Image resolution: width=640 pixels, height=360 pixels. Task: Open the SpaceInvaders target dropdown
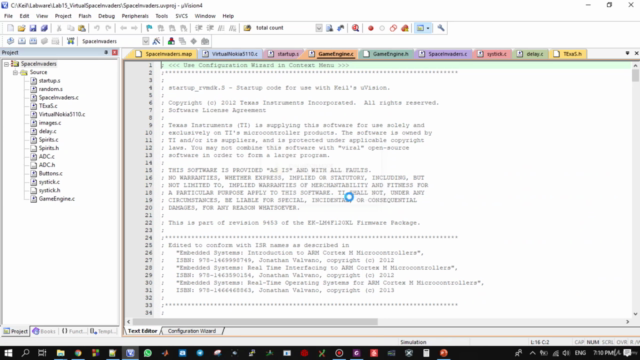pos(146,41)
